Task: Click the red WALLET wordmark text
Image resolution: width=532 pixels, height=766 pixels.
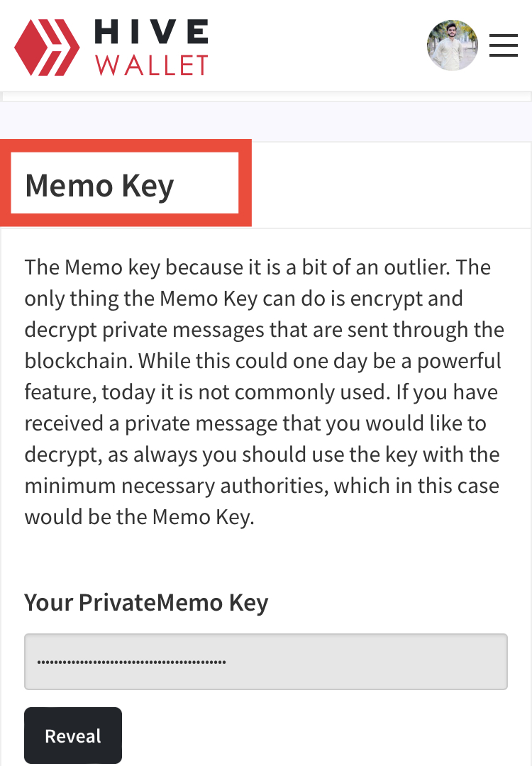Action: (152, 65)
